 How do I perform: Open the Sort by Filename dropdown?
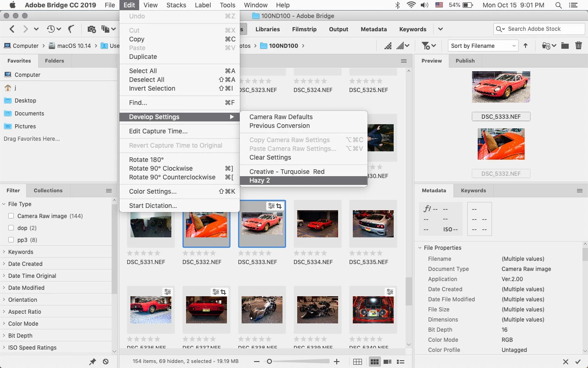pyautogui.click(x=483, y=46)
